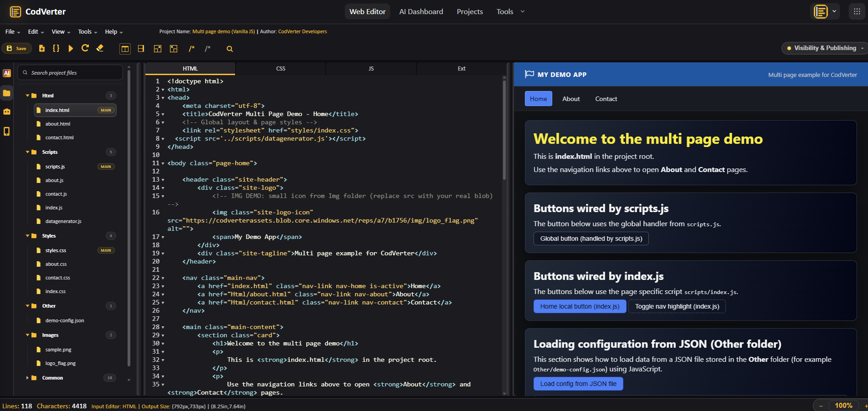Click the folder icon of Images
The image size is (868, 411).
coord(34,335)
